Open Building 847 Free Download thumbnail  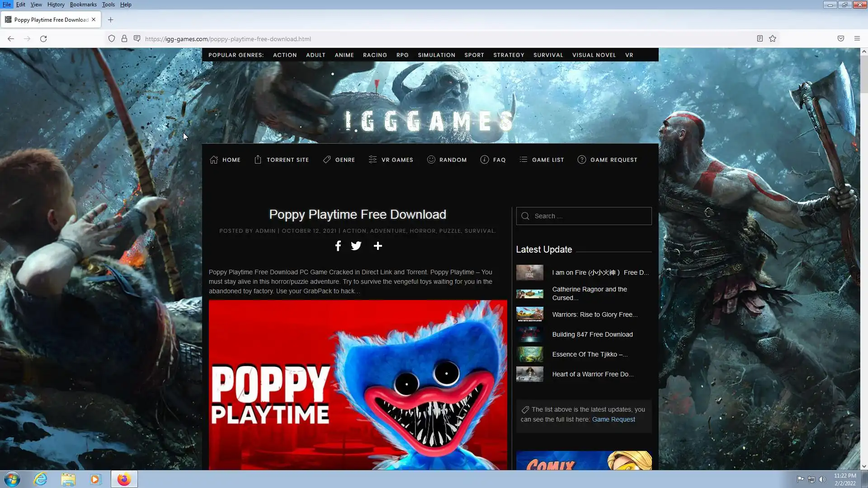[529, 335]
